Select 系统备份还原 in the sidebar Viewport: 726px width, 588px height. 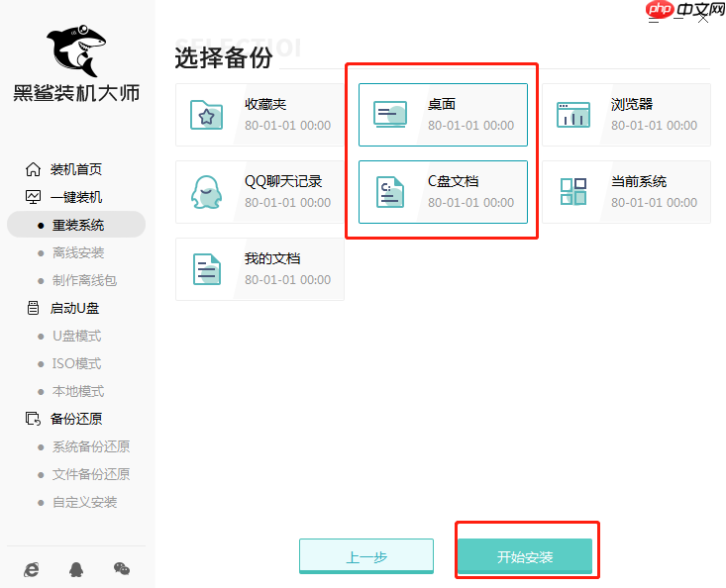coord(91,446)
